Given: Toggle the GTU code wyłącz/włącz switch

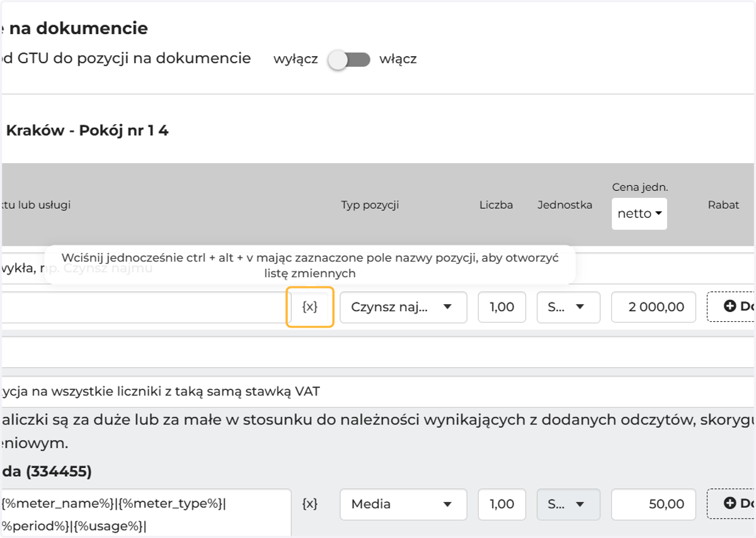Looking at the screenshot, I should point(348,60).
